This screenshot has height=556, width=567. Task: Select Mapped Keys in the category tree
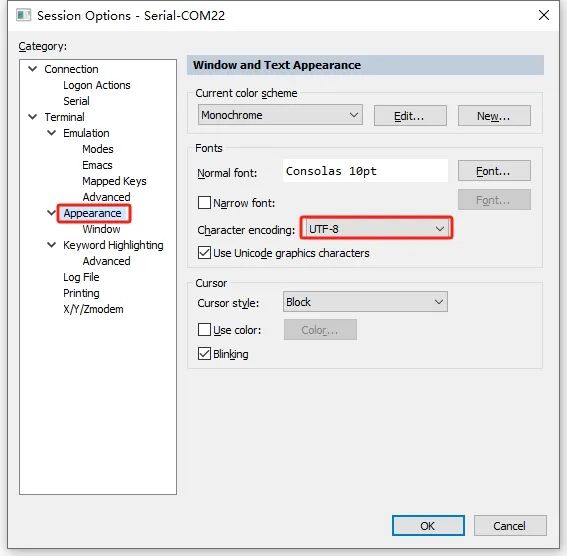pos(114,181)
